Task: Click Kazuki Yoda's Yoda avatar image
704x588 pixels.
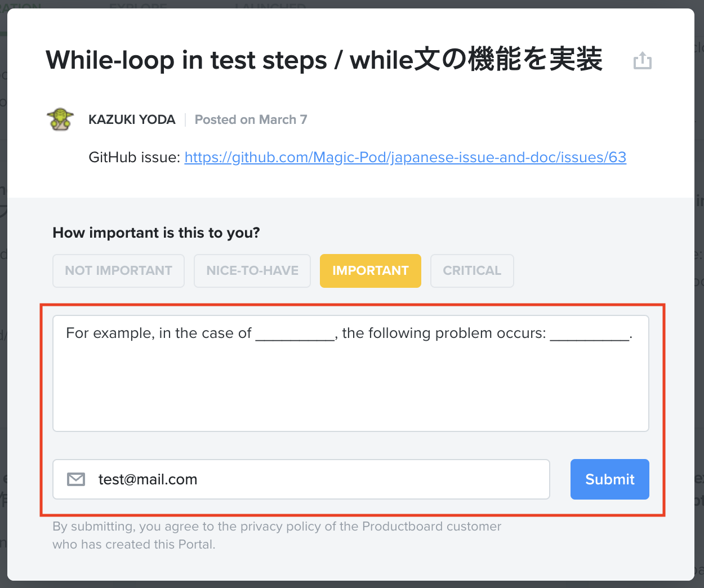Action: pos(60,119)
